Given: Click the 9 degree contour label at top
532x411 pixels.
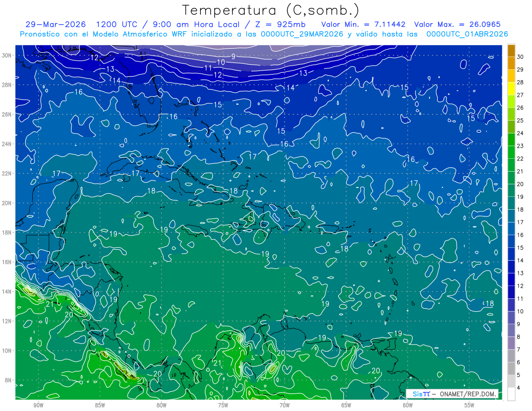Looking at the screenshot, I should coord(233,56).
